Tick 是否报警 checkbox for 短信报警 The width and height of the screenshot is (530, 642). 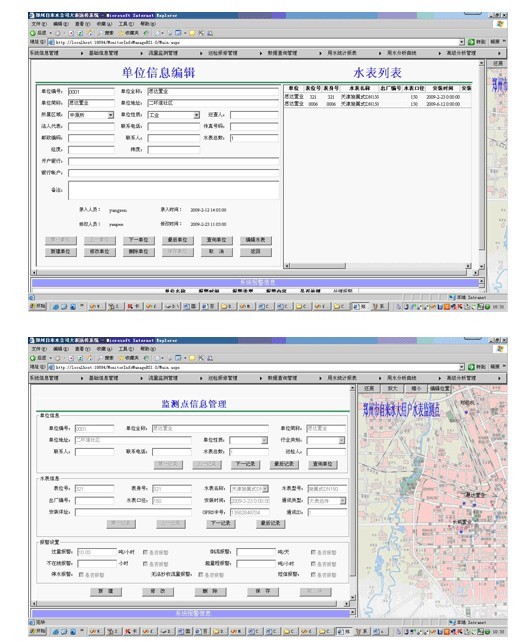point(313,574)
